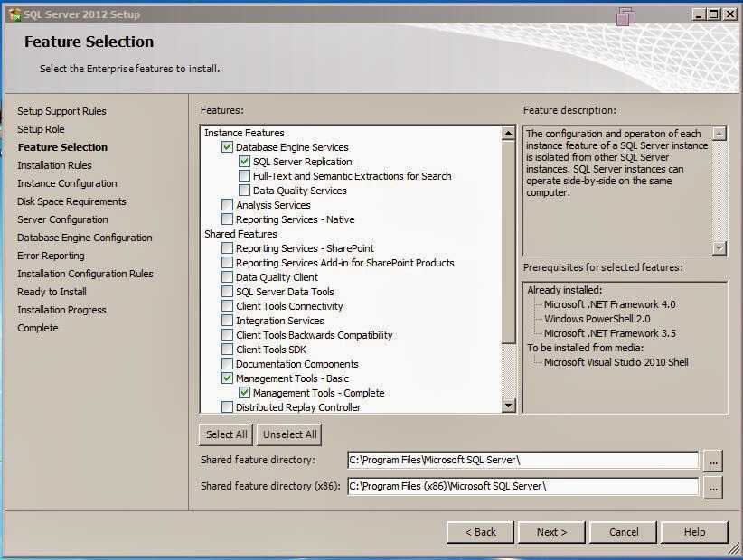Check Reporting Services Add-in for SharePoint Products
Screen dimensions: 743x560
point(227,262)
